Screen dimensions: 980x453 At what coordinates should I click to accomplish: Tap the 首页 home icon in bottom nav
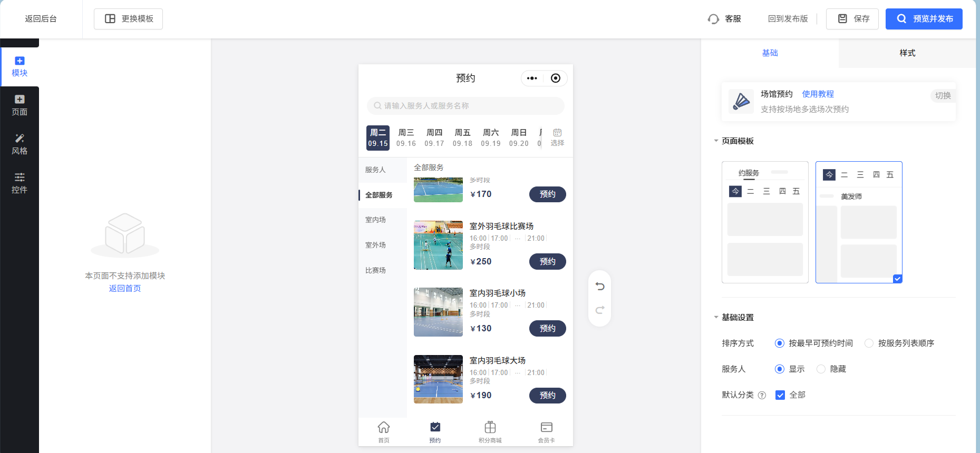(384, 427)
